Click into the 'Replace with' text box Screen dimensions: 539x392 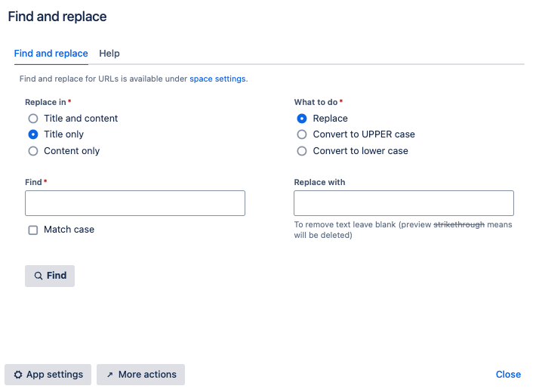[404, 203]
